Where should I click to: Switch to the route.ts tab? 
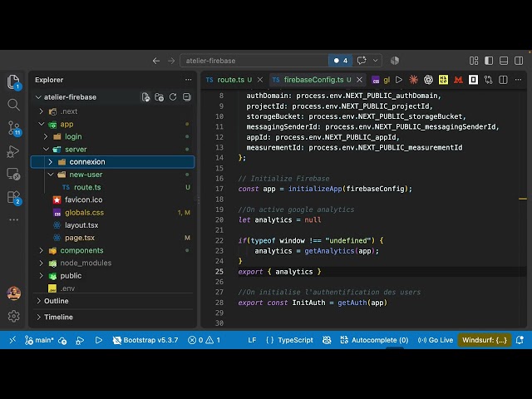[231, 80]
